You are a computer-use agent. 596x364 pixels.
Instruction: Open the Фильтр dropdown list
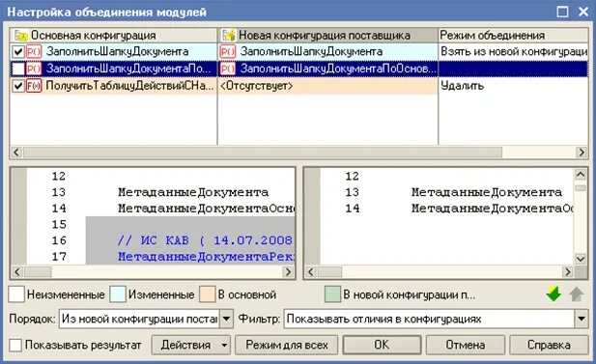[x=582, y=319]
